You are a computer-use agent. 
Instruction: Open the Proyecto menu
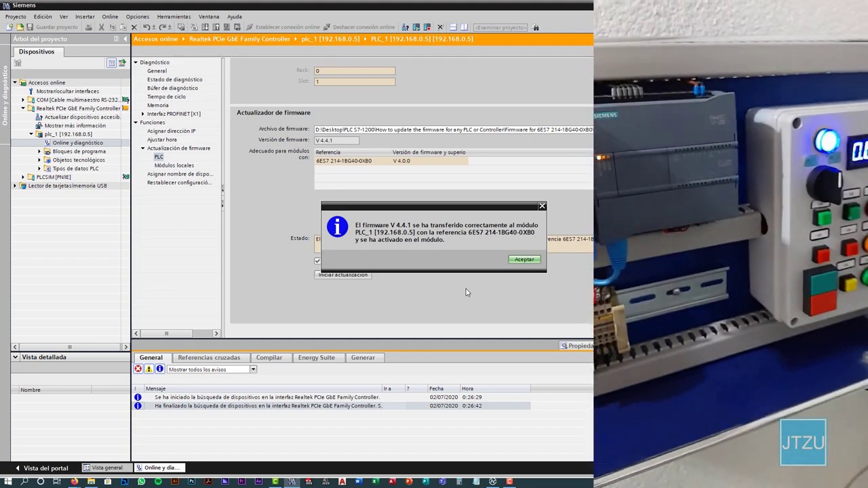16,16
